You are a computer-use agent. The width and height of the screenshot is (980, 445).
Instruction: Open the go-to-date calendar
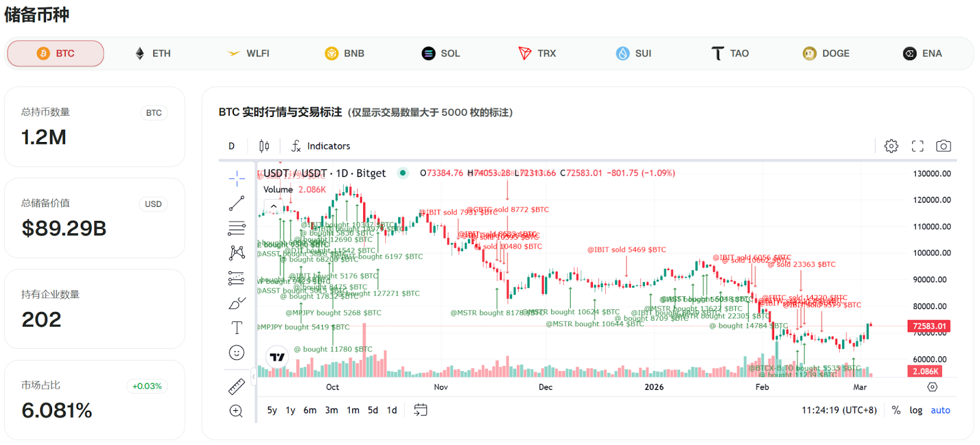pos(420,410)
